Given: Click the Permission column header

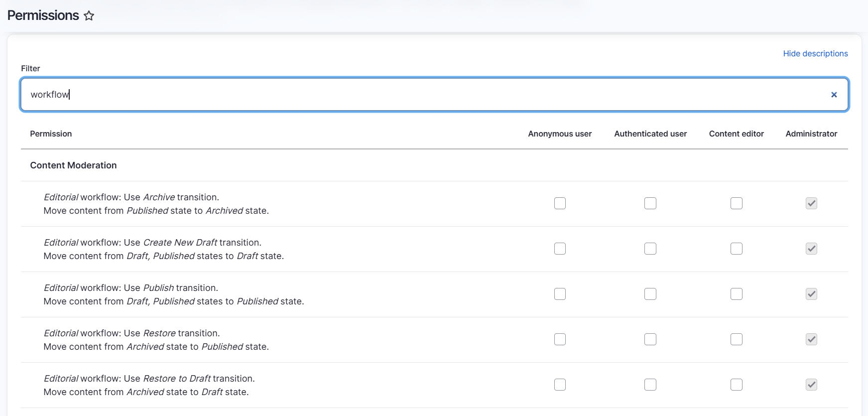Looking at the screenshot, I should pos(51,134).
